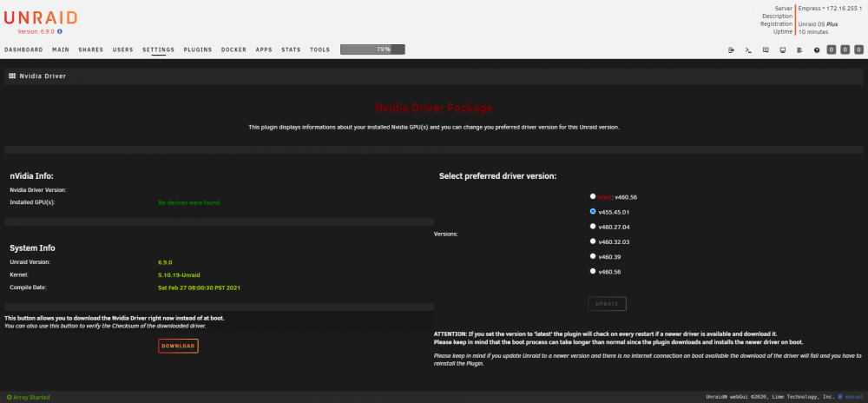Select the last v460.56 radio option
This screenshot has height=403, width=868.
[x=593, y=271]
